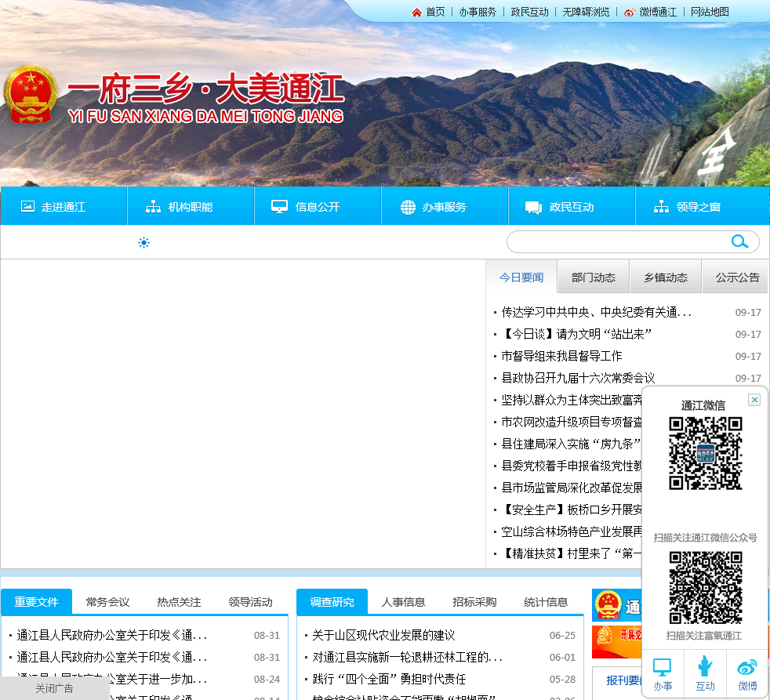Open the 信息公开 navigation menu
Viewport: 770px width, 700px height.
(318, 206)
